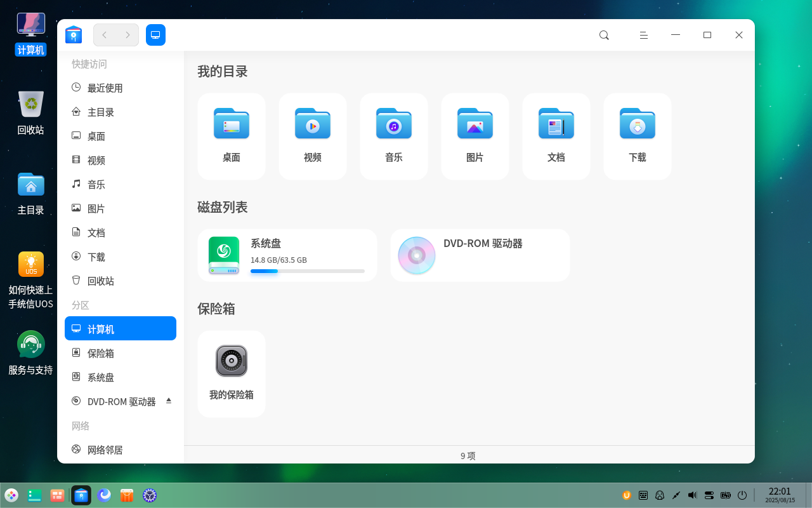Viewport: 812px width, 508px height.
Task: Open the search icon in the title bar
Action: click(604, 35)
